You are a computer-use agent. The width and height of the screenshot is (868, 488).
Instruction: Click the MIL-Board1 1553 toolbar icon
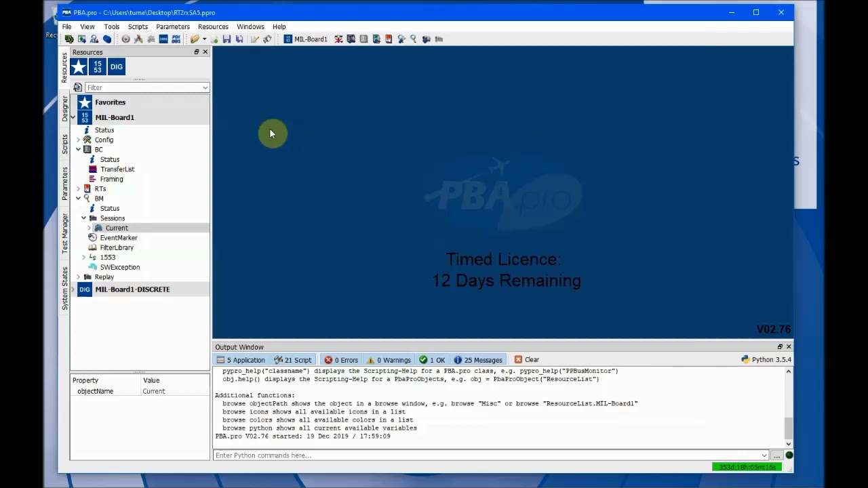coord(288,39)
